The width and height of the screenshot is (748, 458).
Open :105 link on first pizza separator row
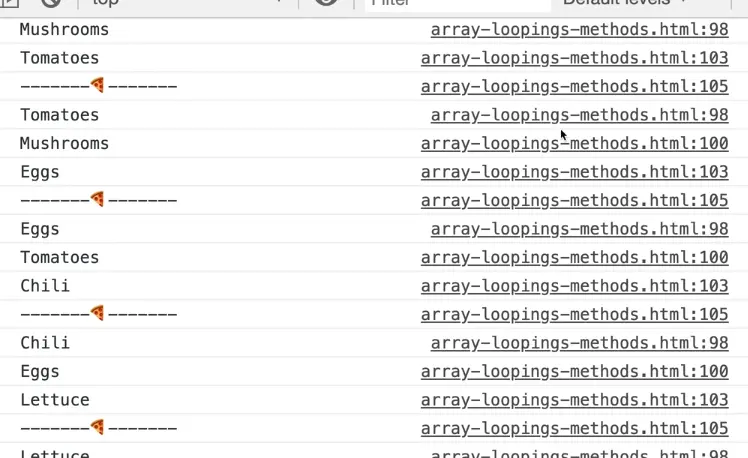574,87
